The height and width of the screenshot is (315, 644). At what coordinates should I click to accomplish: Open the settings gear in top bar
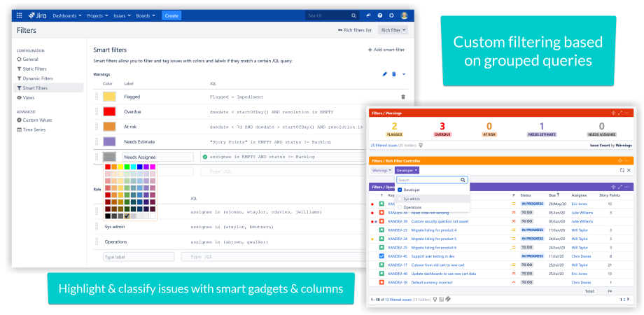coord(391,15)
